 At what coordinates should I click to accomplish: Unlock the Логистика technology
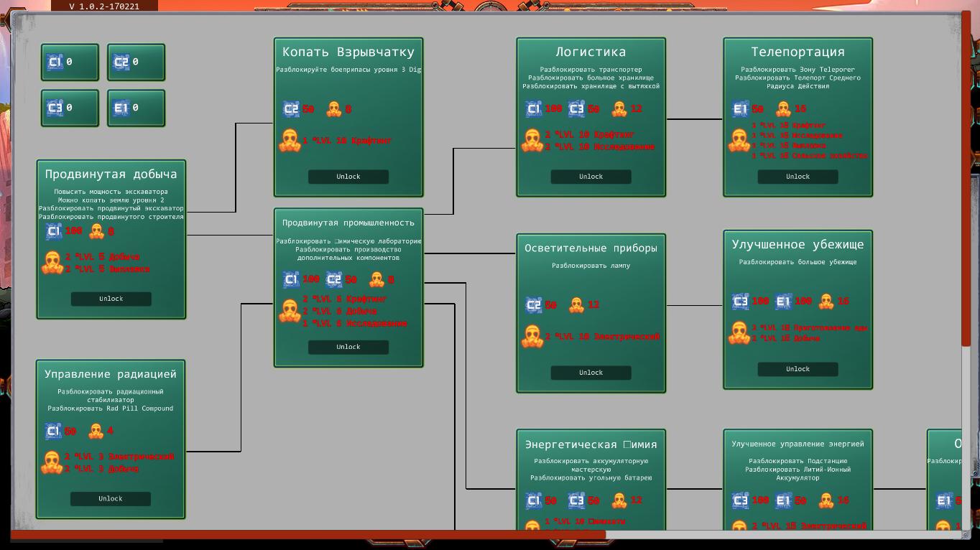tap(591, 177)
